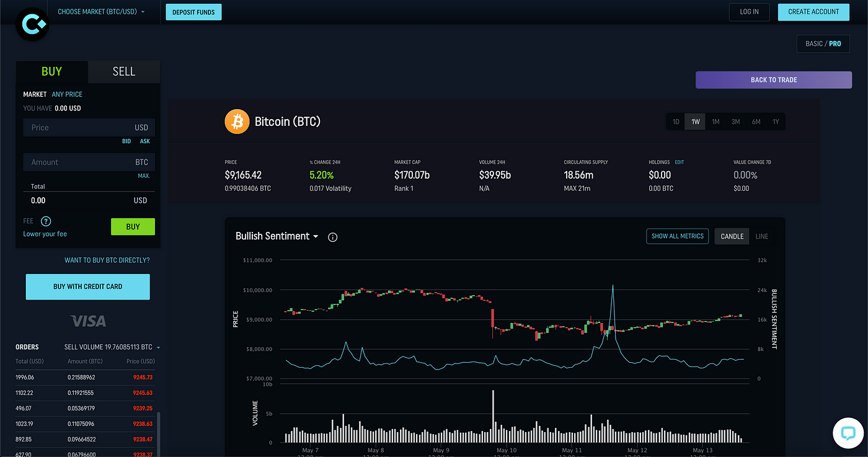Switch to the Basic view
The height and width of the screenshot is (457, 868).
(x=814, y=44)
